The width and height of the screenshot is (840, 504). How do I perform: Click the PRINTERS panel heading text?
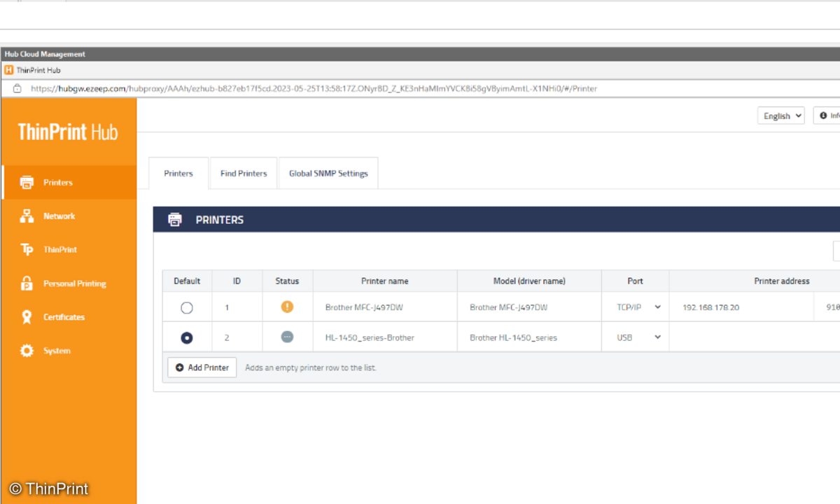click(220, 220)
